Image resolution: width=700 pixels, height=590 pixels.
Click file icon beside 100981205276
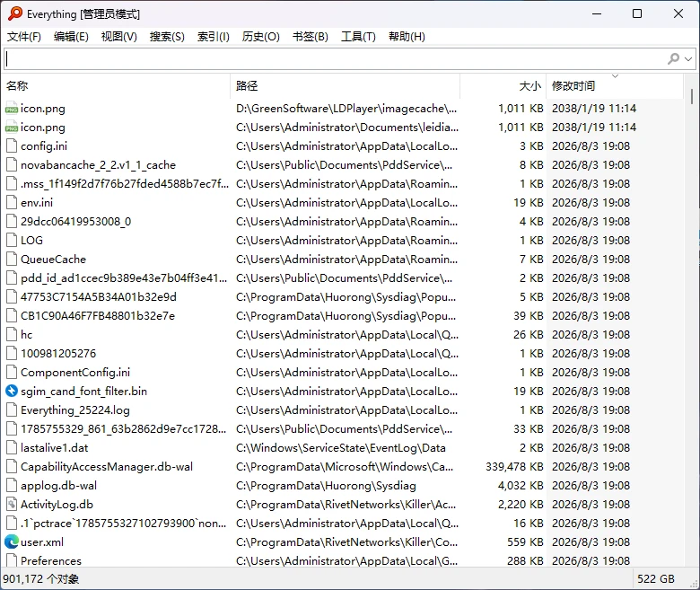pos(12,353)
